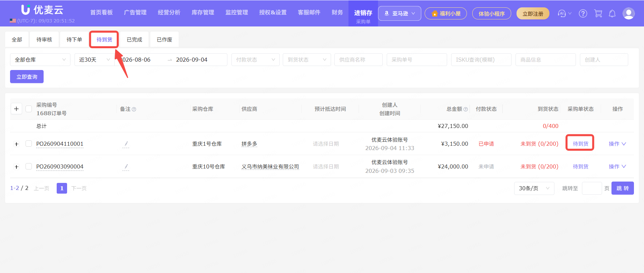
Task: Open the 监控管理 menu
Action: click(x=237, y=12)
